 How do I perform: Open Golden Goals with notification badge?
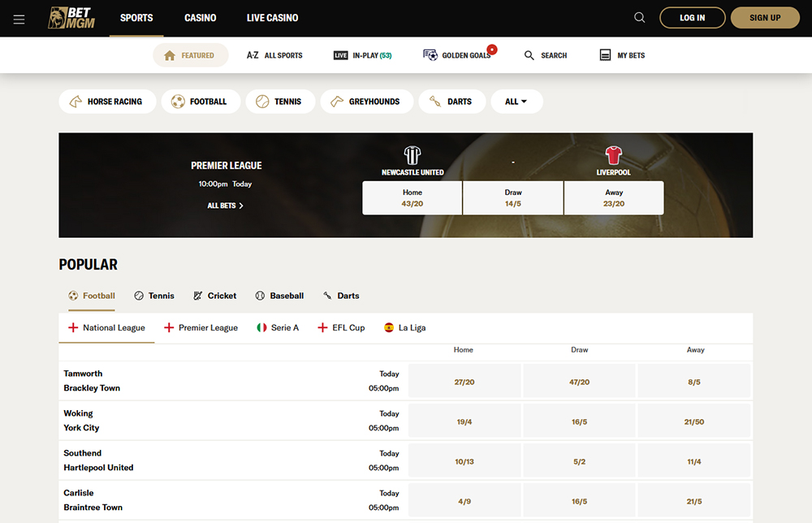pos(458,55)
